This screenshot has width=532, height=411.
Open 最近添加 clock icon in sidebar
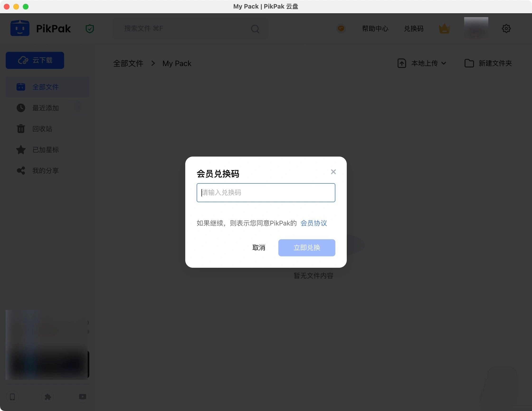tap(21, 108)
